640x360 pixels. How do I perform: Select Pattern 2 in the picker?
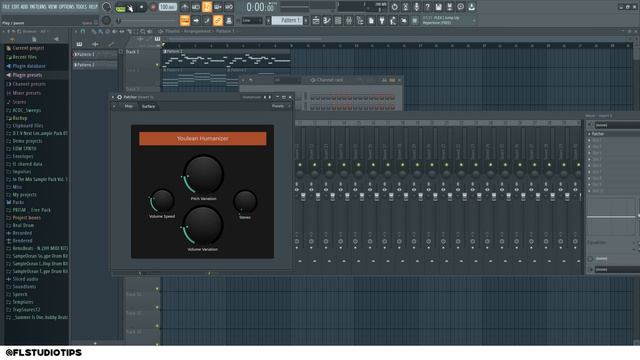point(94,64)
